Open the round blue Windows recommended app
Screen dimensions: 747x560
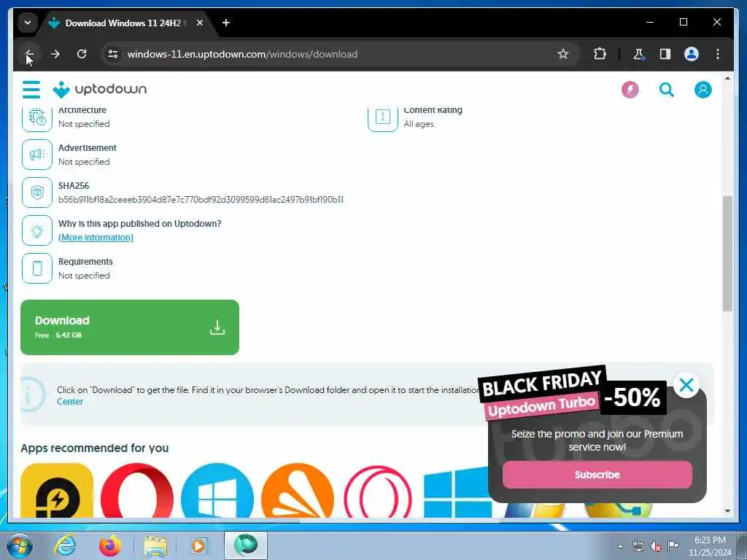click(217, 491)
